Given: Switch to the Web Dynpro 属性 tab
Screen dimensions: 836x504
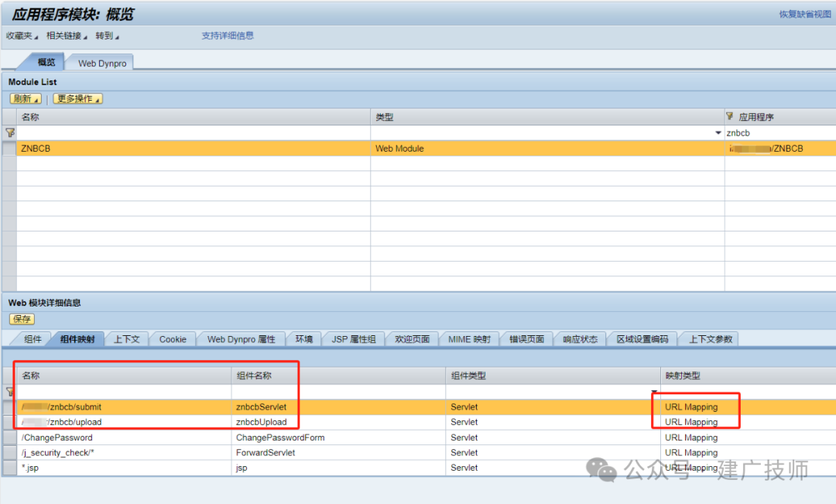Looking at the screenshot, I should (241, 339).
